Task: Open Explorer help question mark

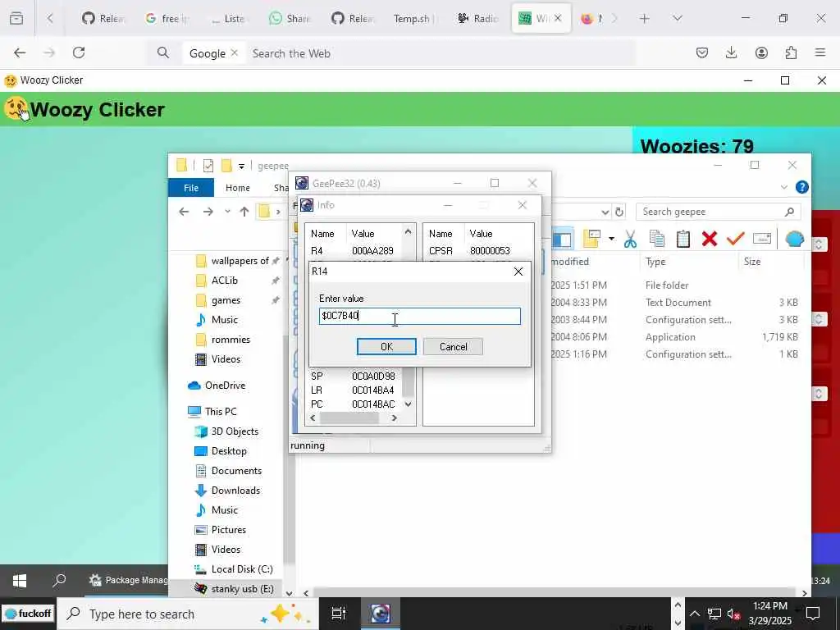Action: pos(802,187)
